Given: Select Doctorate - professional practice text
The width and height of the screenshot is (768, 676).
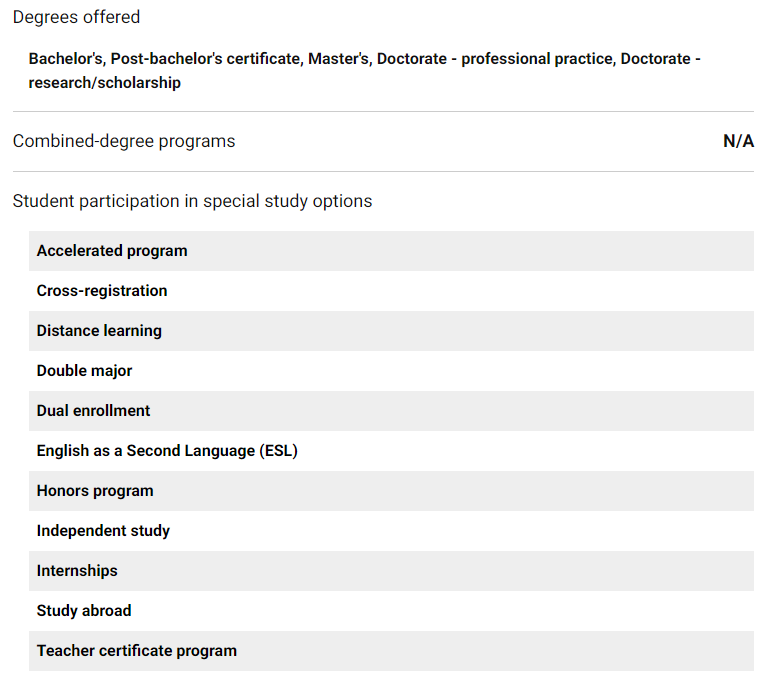Looking at the screenshot, I should [494, 59].
